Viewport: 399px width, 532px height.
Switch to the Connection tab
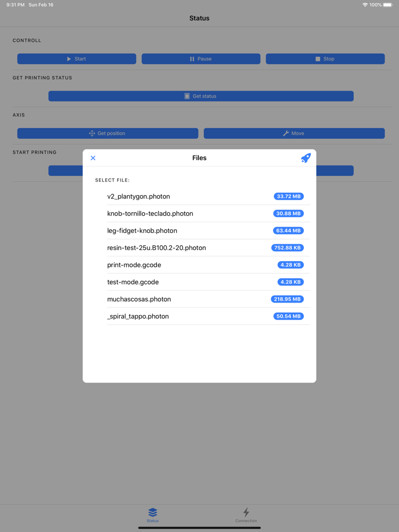coord(246,515)
